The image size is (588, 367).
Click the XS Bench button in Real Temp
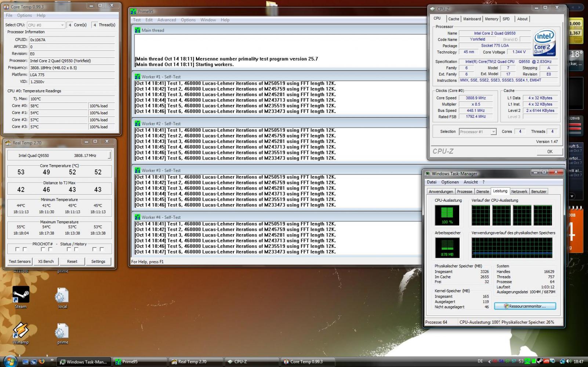(46, 261)
